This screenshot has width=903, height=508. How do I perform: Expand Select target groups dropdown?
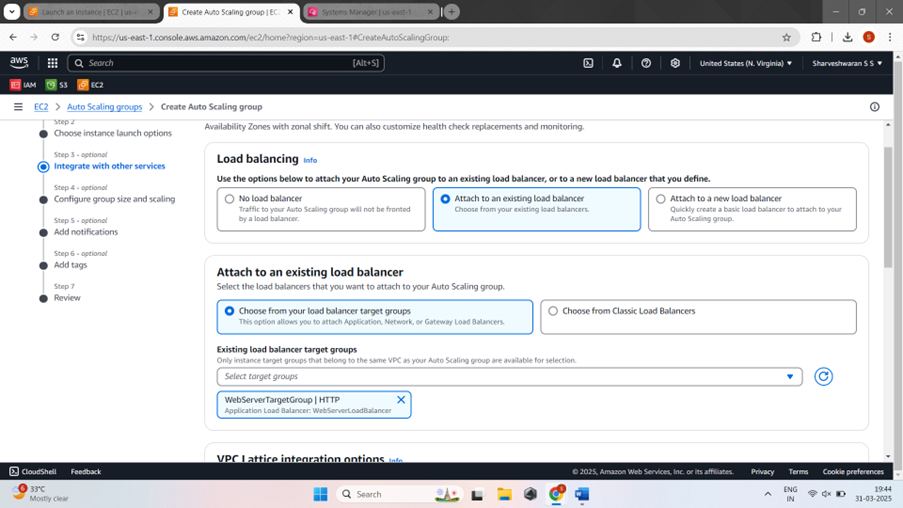pos(509,377)
